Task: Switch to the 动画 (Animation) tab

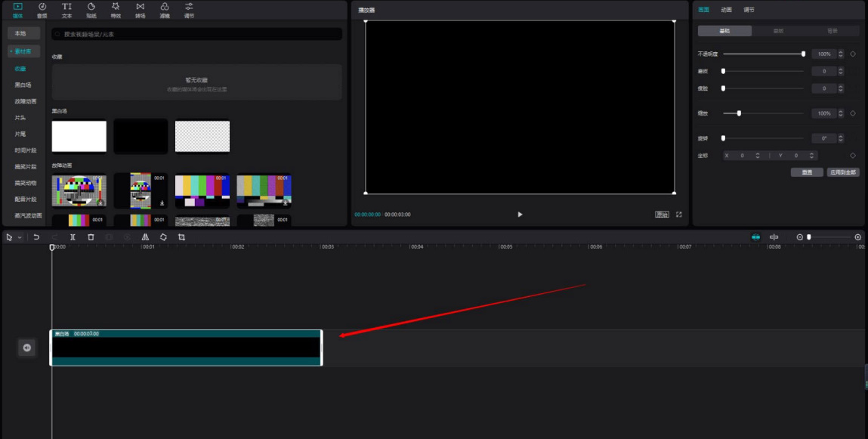Action: pyautogui.click(x=726, y=10)
